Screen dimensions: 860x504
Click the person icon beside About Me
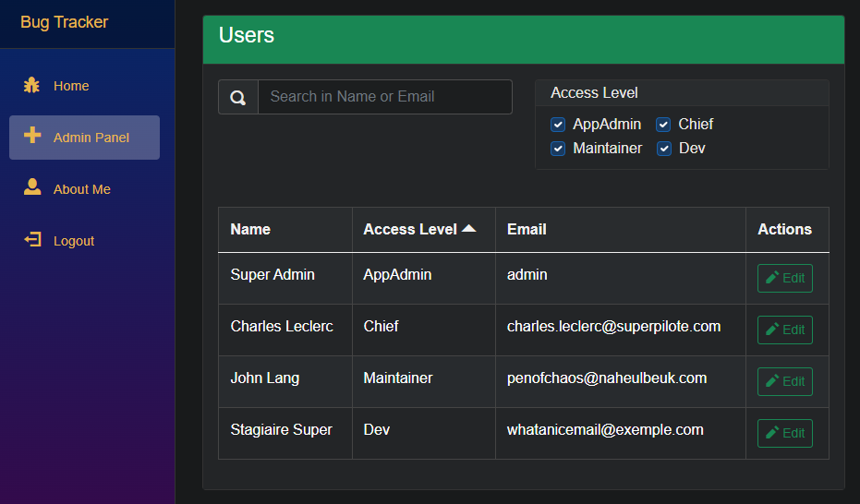pos(32,186)
